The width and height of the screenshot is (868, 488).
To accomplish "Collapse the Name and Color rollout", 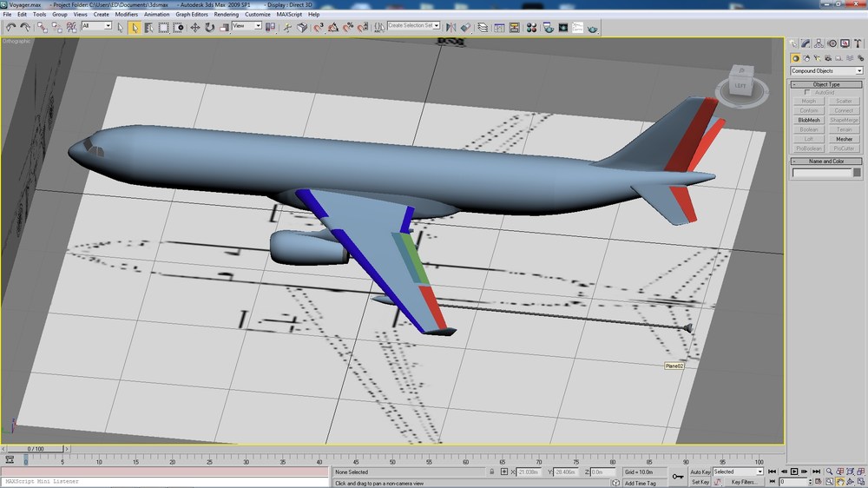I will 826,162.
